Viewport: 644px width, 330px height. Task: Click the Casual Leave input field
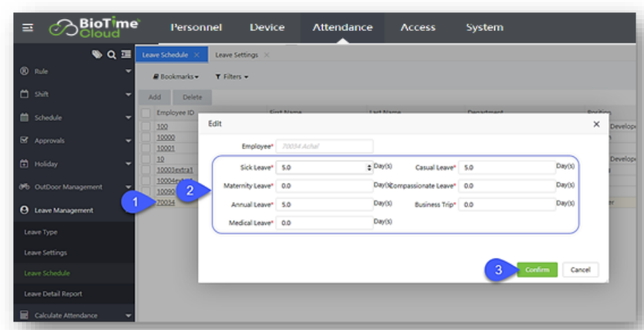click(x=506, y=167)
